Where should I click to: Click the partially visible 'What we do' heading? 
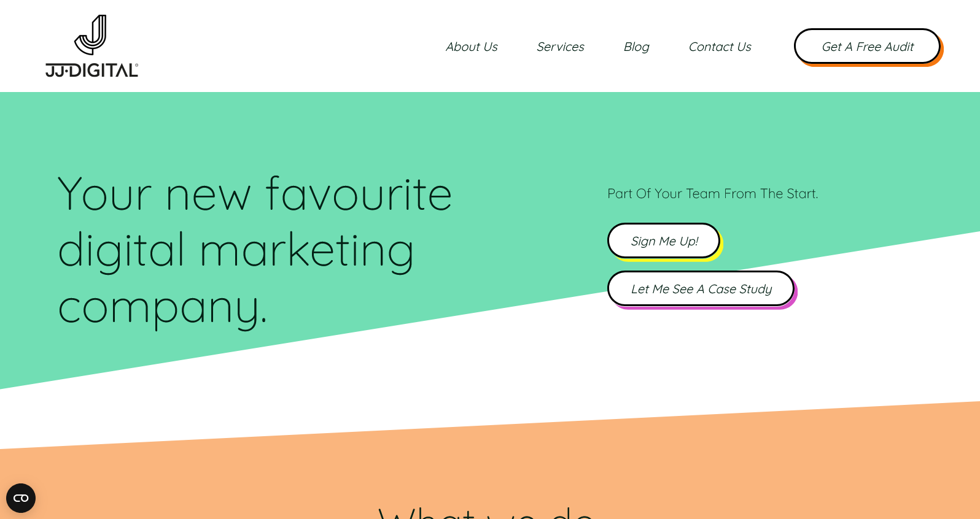[x=485, y=512]
